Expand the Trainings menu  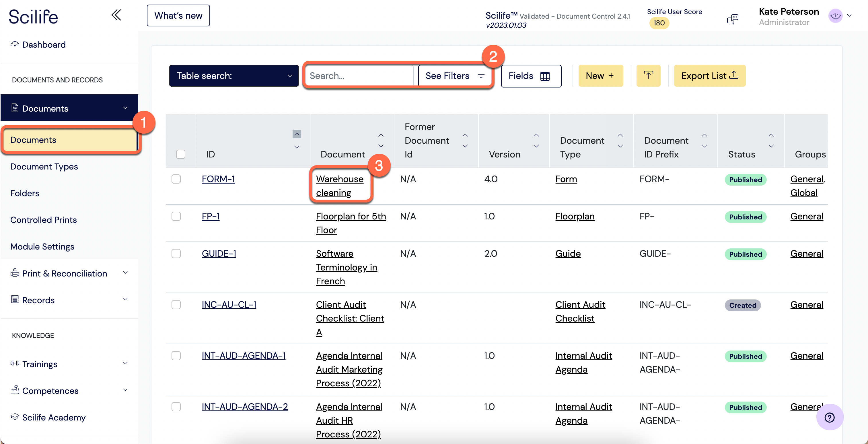(125, 363)
